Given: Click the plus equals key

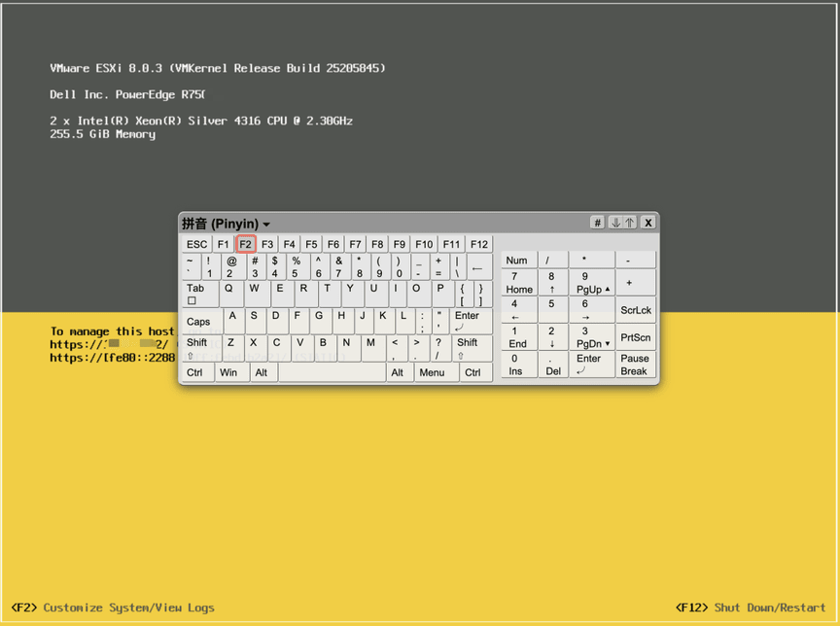Looking at the screenshot, I should [x=439, y=266].
